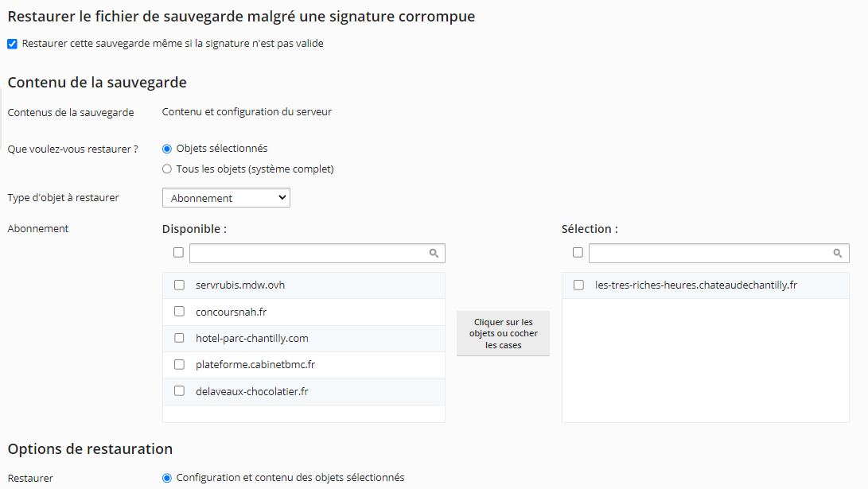Check the hotel-parc-chantilly.com checkbox
The height and width of the screenshot is (489, 868).
click(179, 338)
